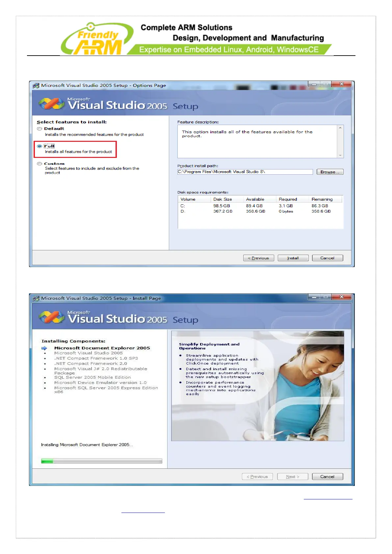Click Previous in the Options Page window
The width and height of the screenshot is (392, 554).
[258, 258]
